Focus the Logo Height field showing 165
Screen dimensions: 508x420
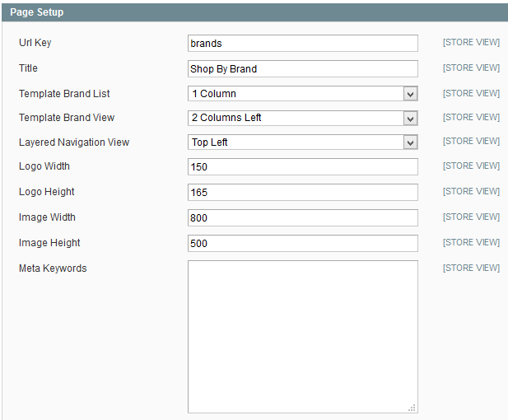pyautogui.click(x=303, y=192)
